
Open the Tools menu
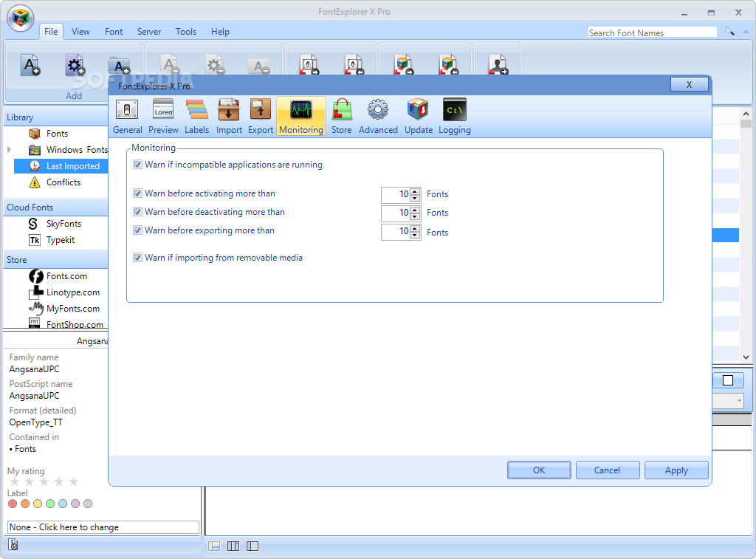186,31
